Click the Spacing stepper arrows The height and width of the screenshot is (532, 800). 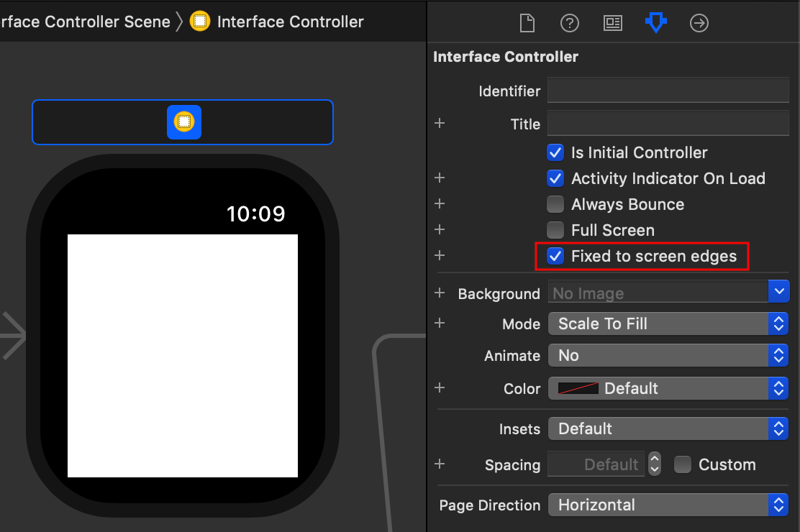(655, 464)
